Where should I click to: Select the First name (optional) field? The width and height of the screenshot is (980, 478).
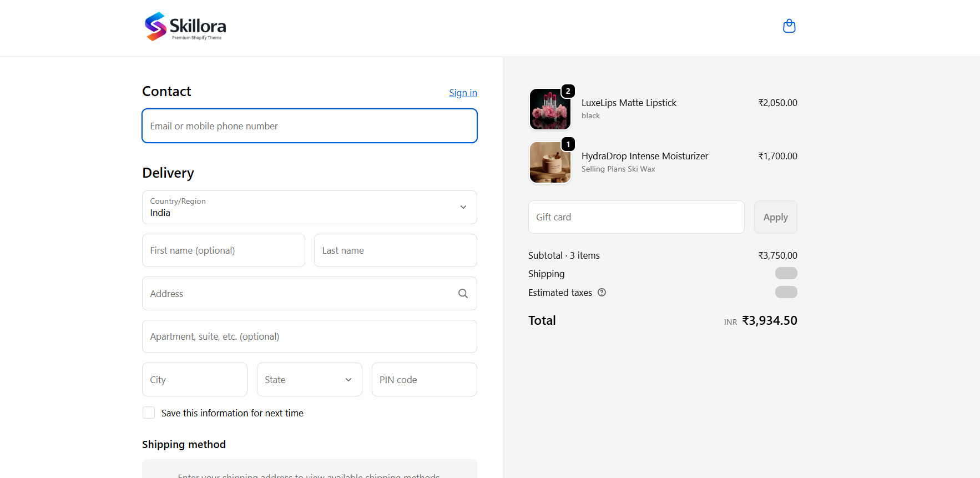pos(223,250)
